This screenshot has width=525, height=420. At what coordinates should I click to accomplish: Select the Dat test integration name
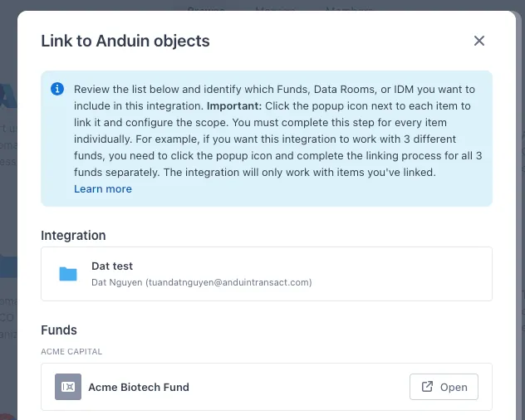tap(112, 266)
